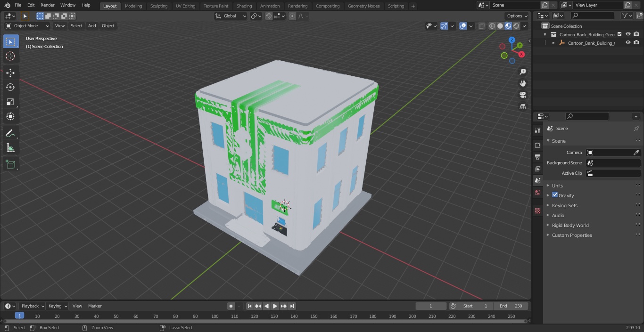Open the Global transform orientation dropdown
Image resolution: width=644 pixels, height=332 pixels.
tap(231, 16)
